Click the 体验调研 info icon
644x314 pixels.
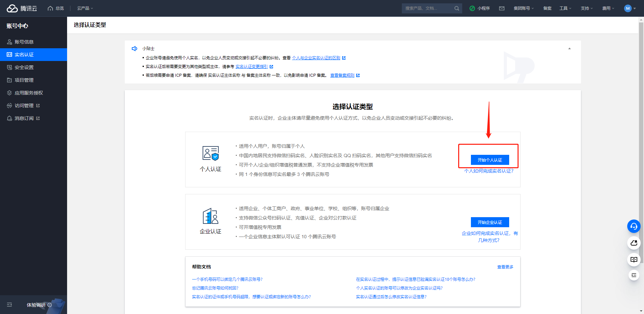(x=50, y=305)
